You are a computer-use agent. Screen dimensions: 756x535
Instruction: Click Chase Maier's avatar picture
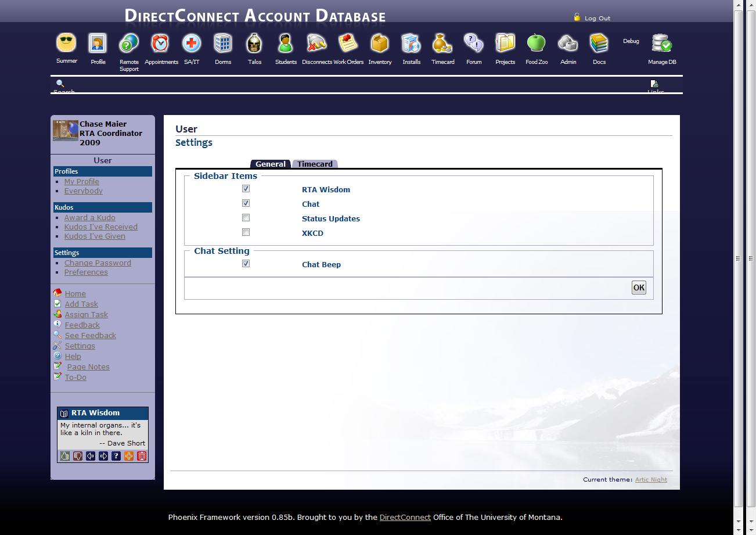pyautogui.click(x=66, y=130)
